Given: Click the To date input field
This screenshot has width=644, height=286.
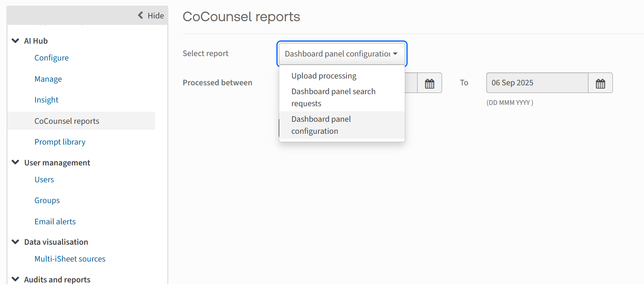Looking at the screenshot, I should (537, 83).
